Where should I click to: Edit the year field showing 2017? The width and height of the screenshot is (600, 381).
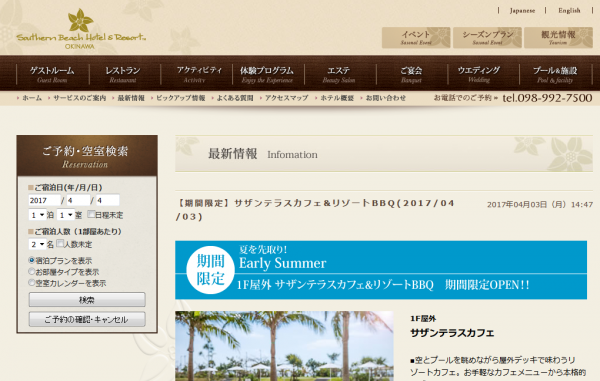click(x=44, y=200)
